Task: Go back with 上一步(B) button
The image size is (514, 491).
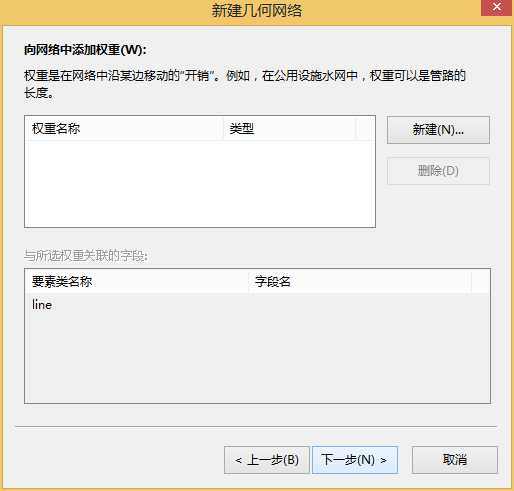Action: (x=267, y=460)
